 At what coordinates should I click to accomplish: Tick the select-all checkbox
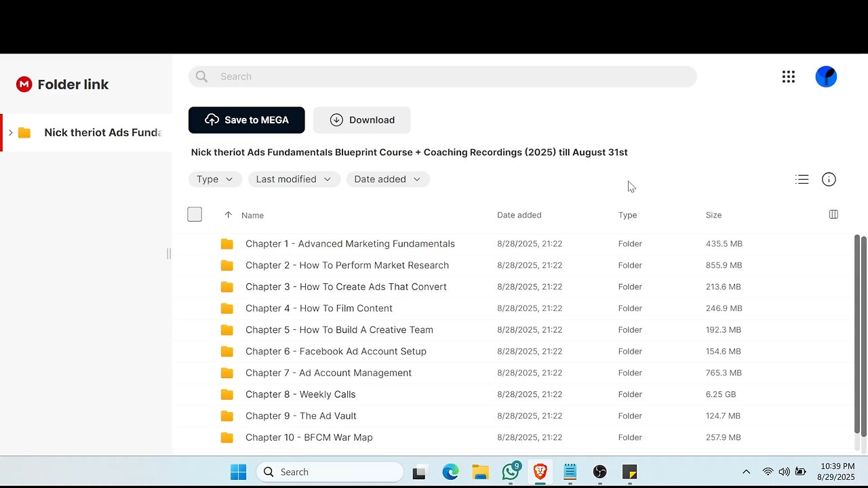click(195, 214)
